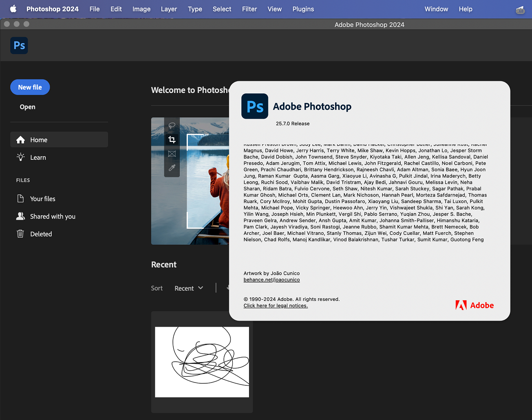Viewport: 532px width, 420px height.
Task: Click the menu bar status icon at far right
Action: click(520, 10)
